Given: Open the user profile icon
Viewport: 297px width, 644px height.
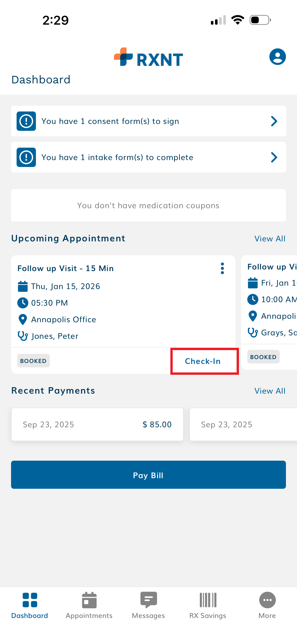Looking at the screenshot, I should pyautogui.click(x=277, y=57).
